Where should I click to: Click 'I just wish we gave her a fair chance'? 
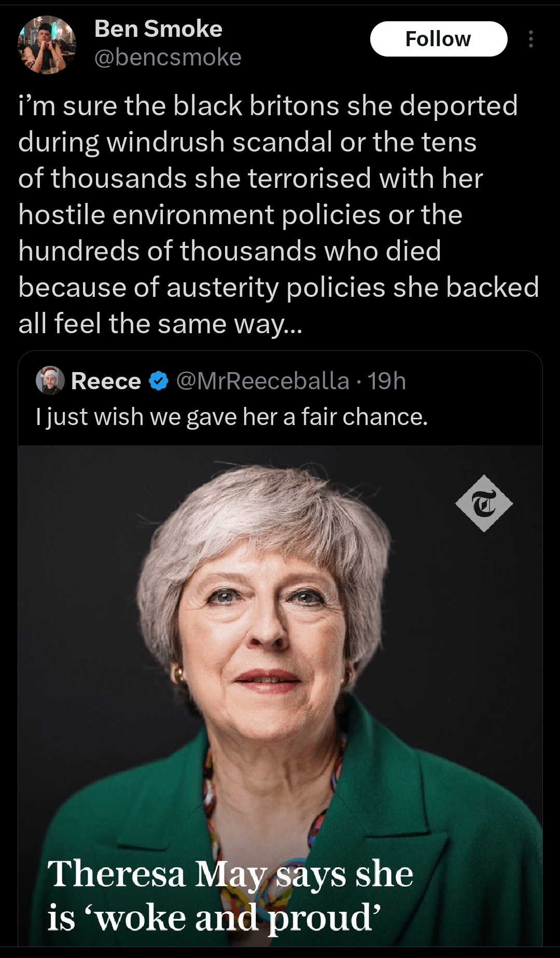[x=232, y=417]
